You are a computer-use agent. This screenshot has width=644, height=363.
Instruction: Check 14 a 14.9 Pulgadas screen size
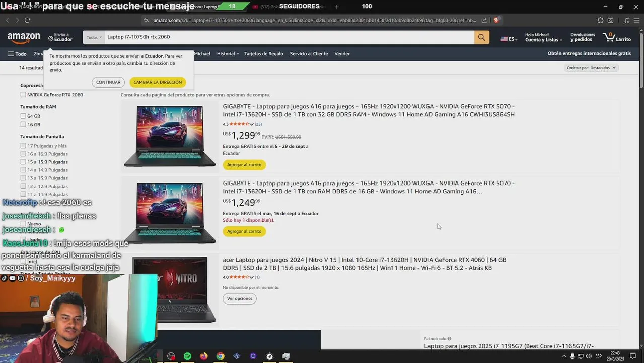click(x=23, y=170)
